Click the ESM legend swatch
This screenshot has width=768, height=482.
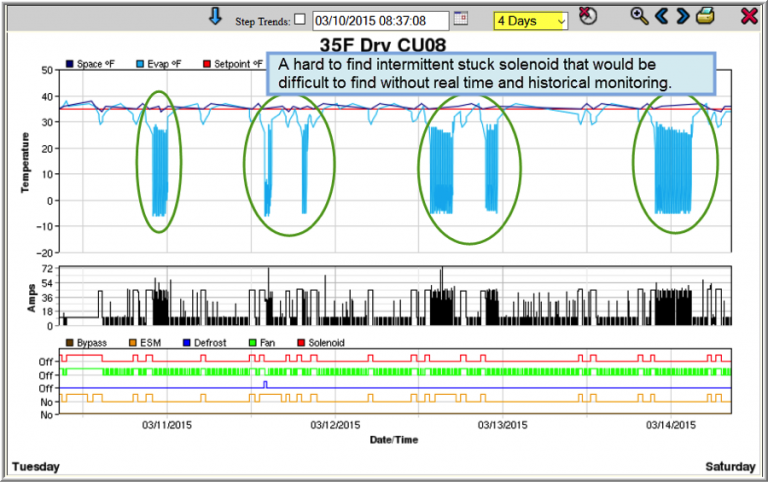click(133, 343)
